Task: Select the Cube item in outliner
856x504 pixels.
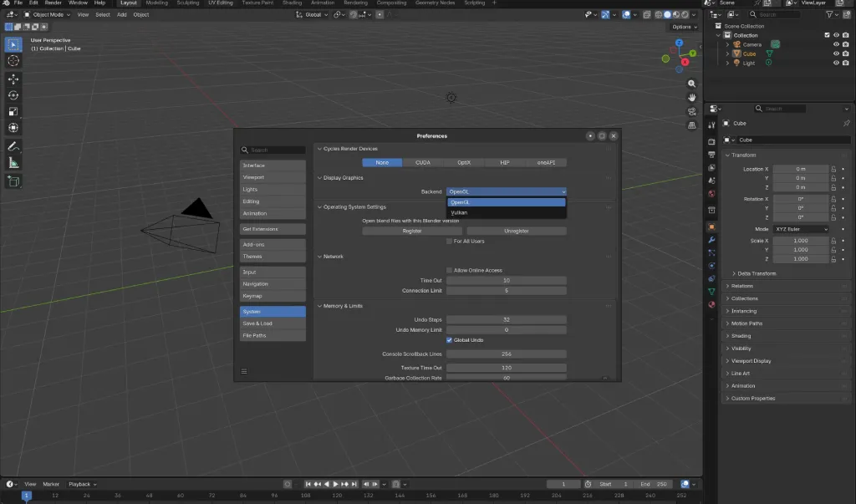Action: point(749,53)
